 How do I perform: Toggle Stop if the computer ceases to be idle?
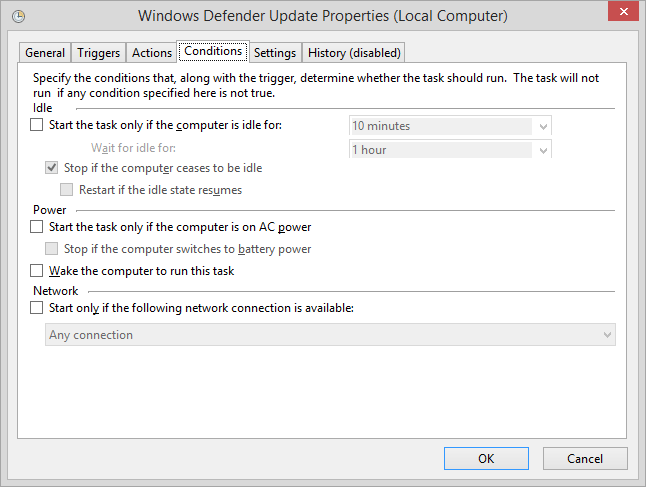tap(51, 168)
